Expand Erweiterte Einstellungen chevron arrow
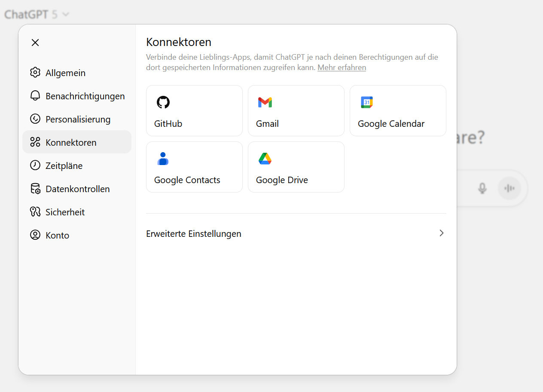 point(441,233)
